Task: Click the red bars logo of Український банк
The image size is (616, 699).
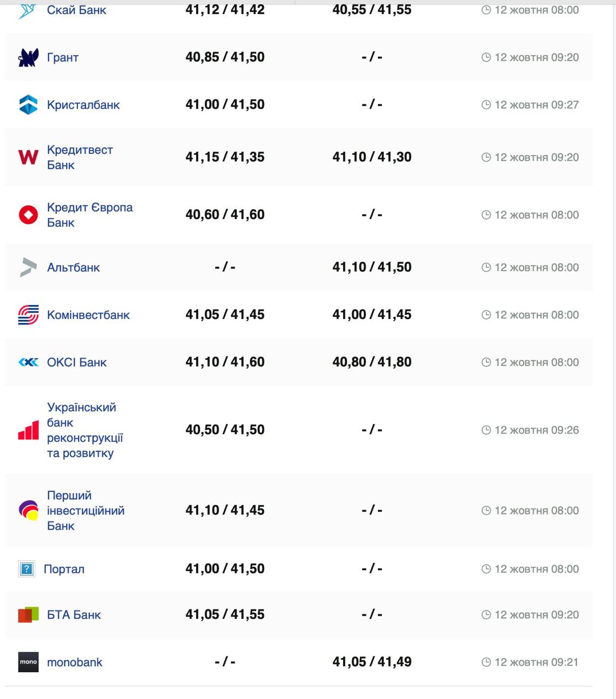Action: pyautogui.click(x=28, y=430)
